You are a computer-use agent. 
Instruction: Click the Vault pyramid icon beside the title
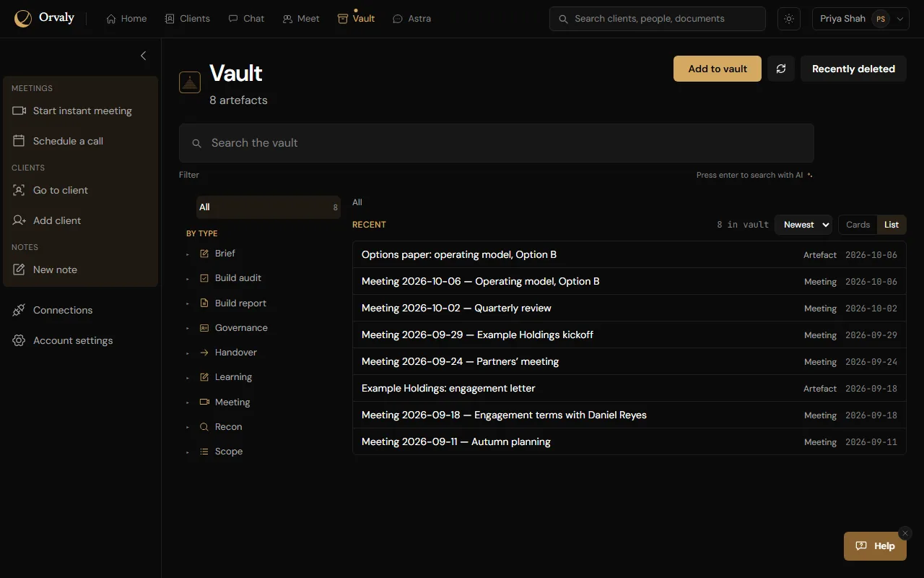(x=190, y=82)
